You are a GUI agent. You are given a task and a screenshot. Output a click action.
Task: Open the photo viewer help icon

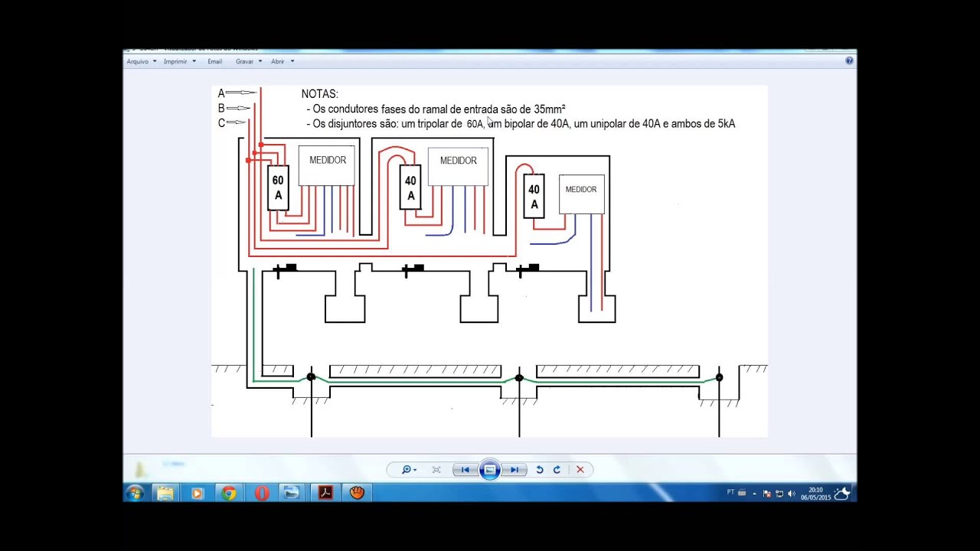point(849,60)
